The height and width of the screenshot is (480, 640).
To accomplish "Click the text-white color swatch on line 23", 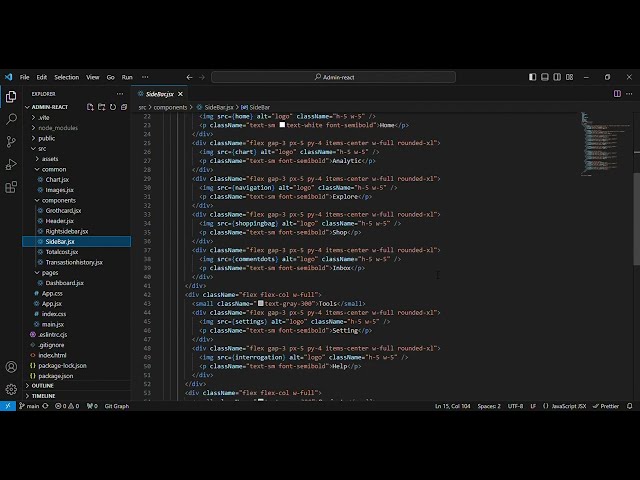I will (282, 125).
